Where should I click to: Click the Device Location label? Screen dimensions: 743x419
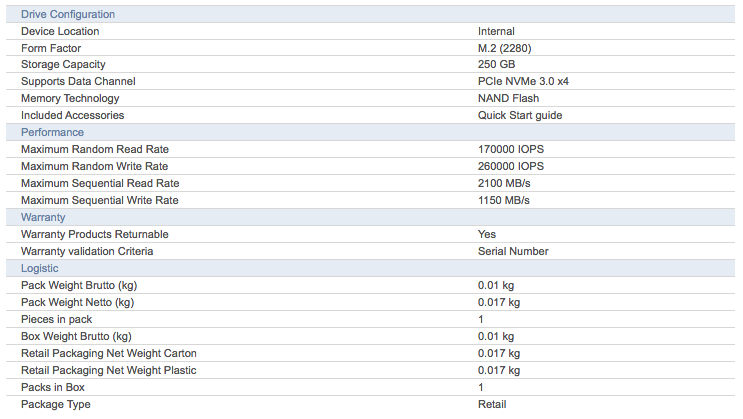[x=60, y=31]
